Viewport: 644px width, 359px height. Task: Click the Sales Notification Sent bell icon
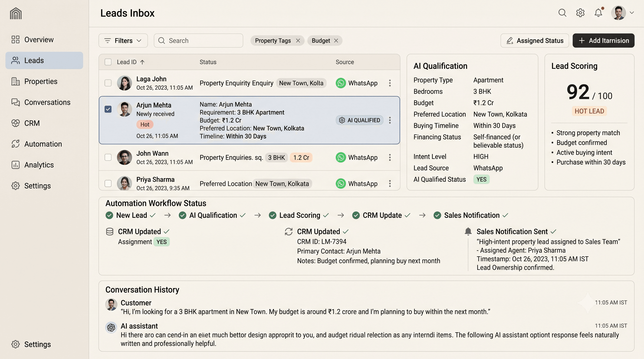[x=468, y=231]
